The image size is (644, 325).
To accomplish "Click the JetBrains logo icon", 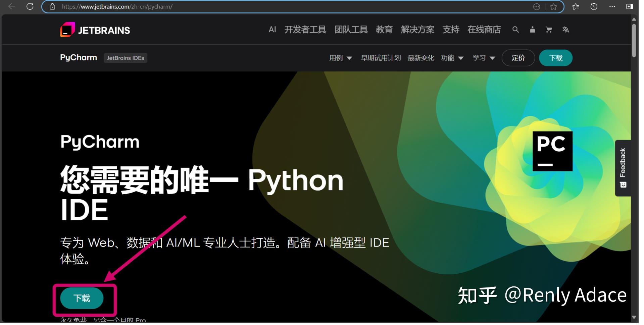I will [x=67, y=30].
